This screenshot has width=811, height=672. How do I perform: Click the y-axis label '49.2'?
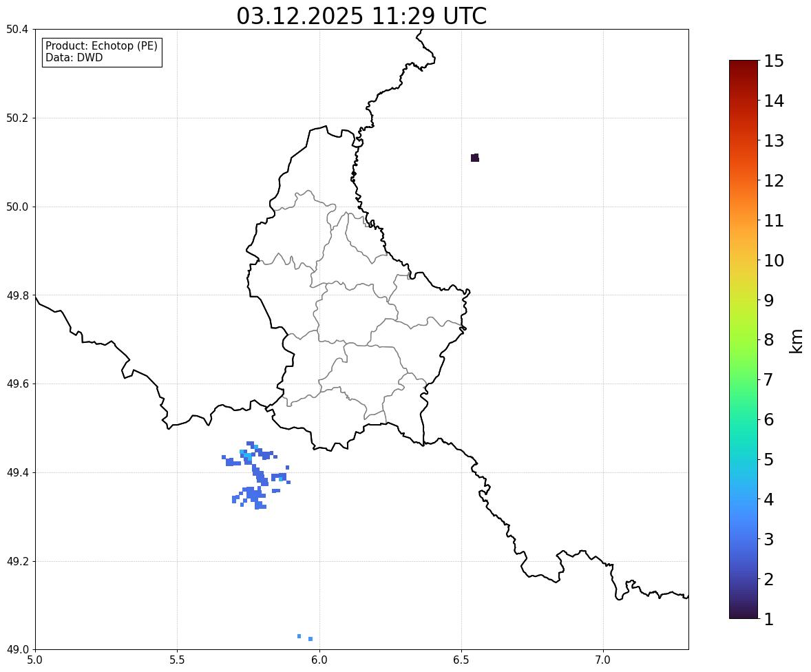click(17, 561)
